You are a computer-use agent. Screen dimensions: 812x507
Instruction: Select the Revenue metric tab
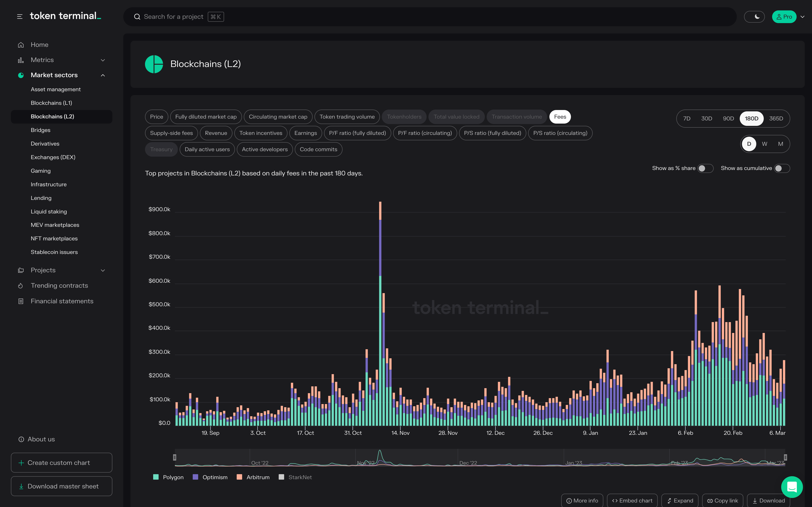[x=216, y=133]
